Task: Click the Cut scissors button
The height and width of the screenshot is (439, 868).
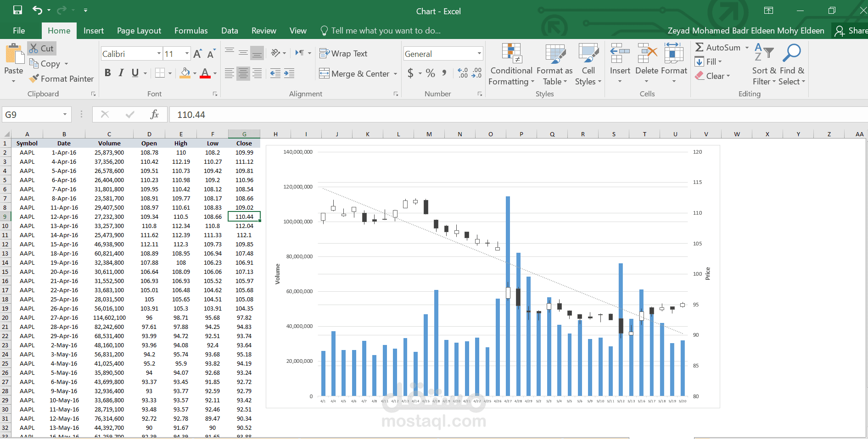Action: pyautogui.click(x=41, y=48)
